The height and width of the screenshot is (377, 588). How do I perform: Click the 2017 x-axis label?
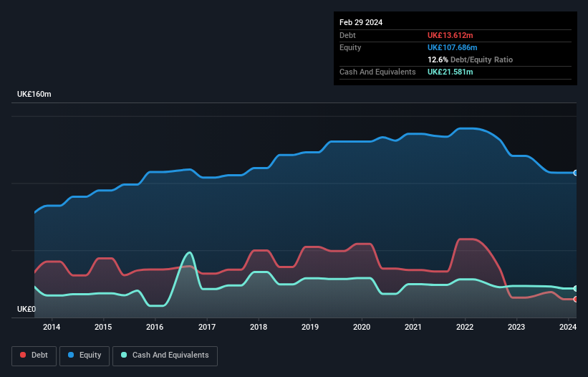[207, 327]
